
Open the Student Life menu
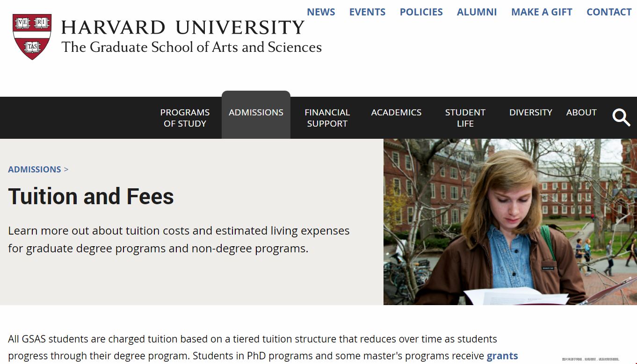tap(465, 118)
